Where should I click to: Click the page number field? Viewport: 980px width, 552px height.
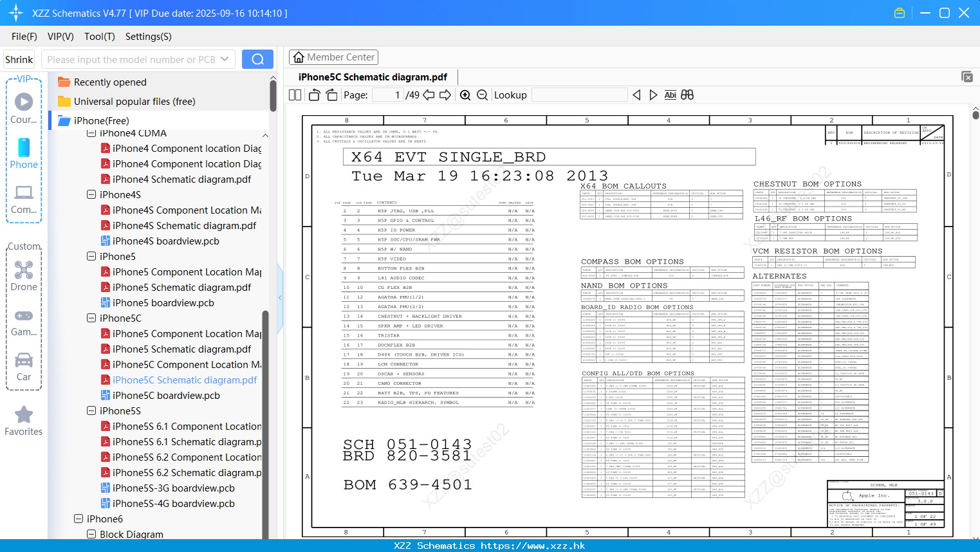(388, 95)
